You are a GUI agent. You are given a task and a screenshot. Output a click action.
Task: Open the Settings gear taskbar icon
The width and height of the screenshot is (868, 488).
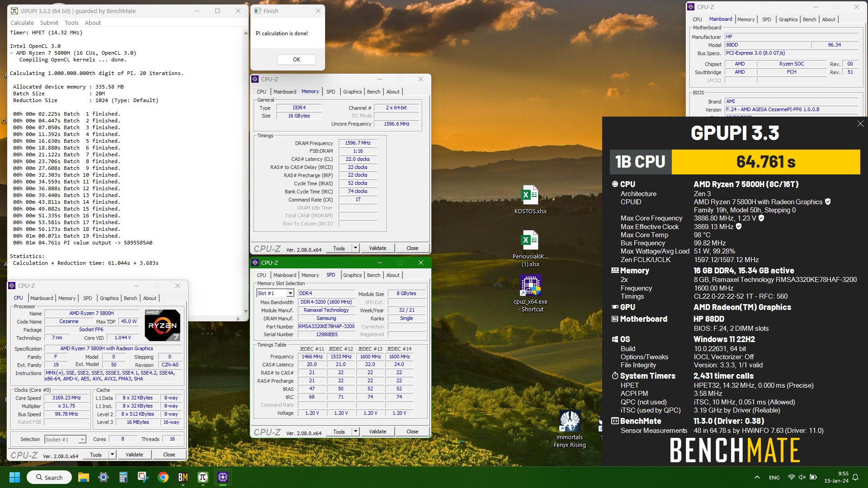click(x=104, y=477)
